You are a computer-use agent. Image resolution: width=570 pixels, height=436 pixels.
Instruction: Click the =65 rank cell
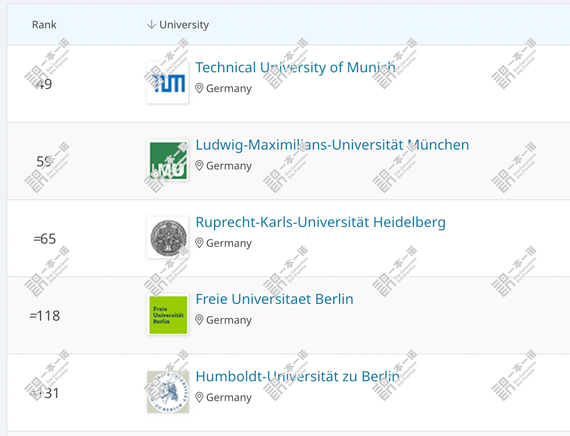pyautogui.click(x=45, y=239)
